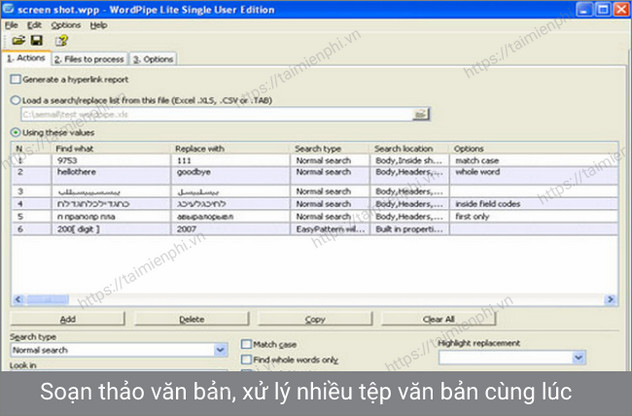Image resolution: width=632 pixels, height=416 pixels.
Task: Click the Add button
Action: [x=68, y=319]
